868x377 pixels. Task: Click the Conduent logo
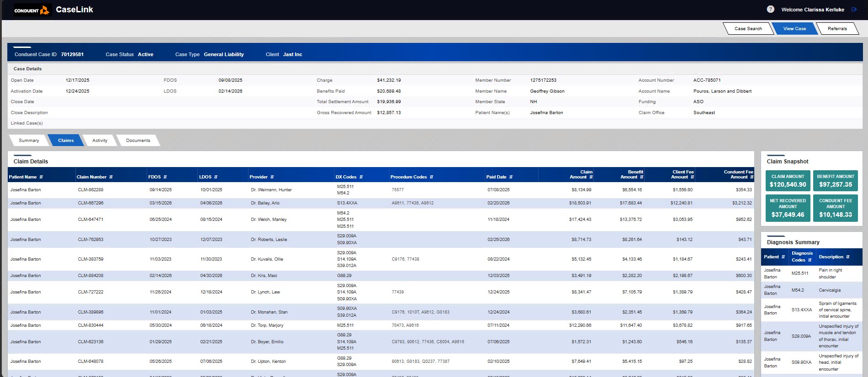pos(32,10)
